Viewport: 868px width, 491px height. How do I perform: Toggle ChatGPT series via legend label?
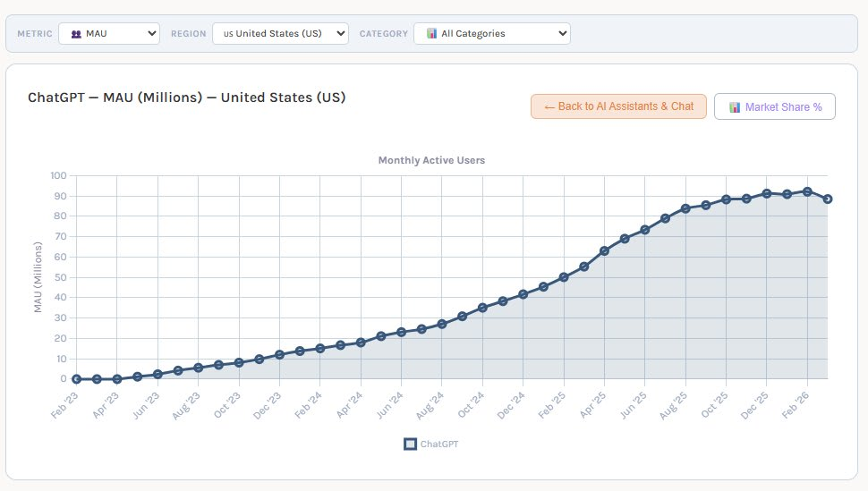click(439, 444)
